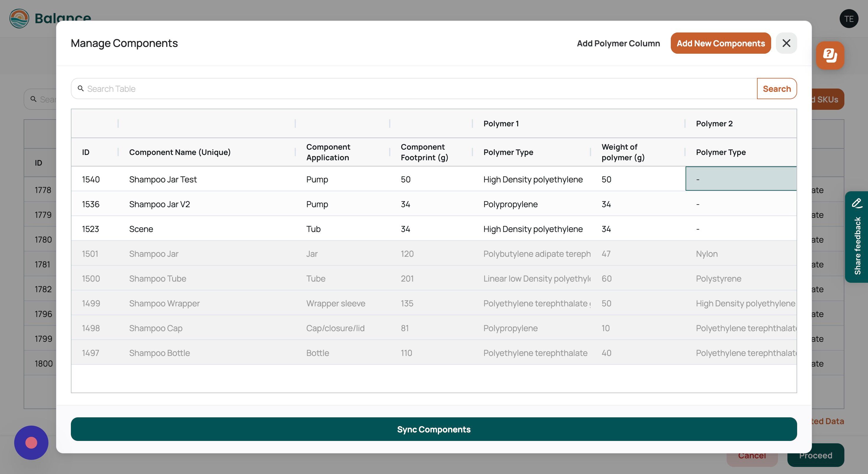Click ID 1778 in background table
The image size is (868, 474).
pyautogui.click(x=43, y=190)
